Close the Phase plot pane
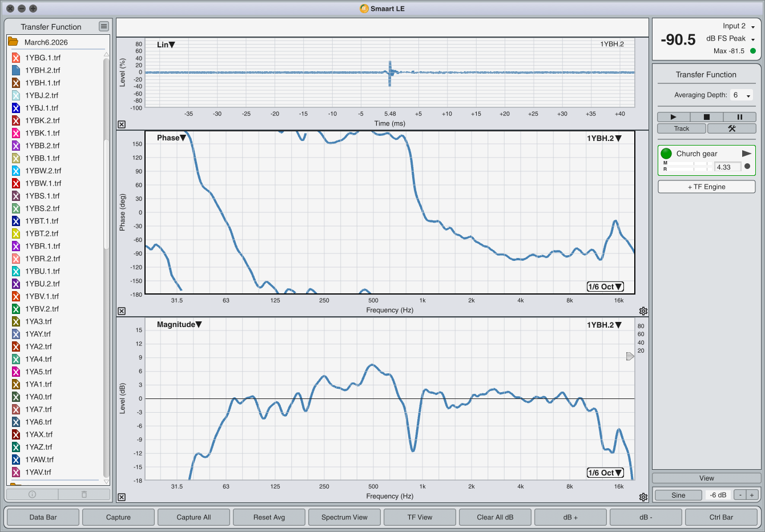The image size is (765, 532). (x=122, y=311)
